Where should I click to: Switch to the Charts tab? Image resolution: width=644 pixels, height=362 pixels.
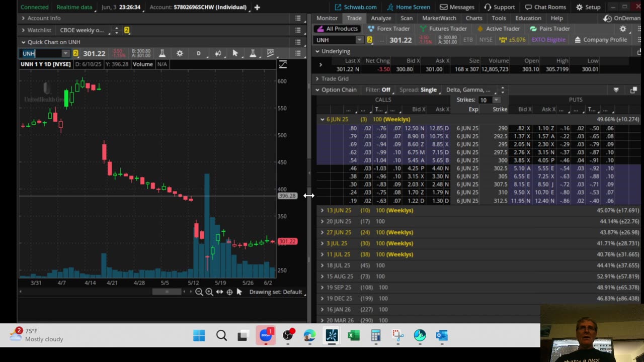point(474,18)
